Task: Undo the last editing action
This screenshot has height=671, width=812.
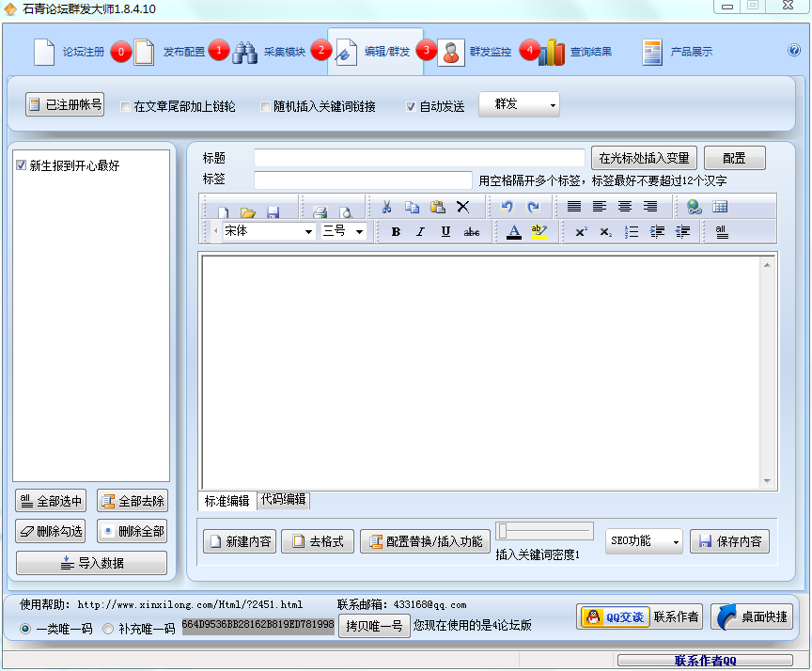Action: 507,207
